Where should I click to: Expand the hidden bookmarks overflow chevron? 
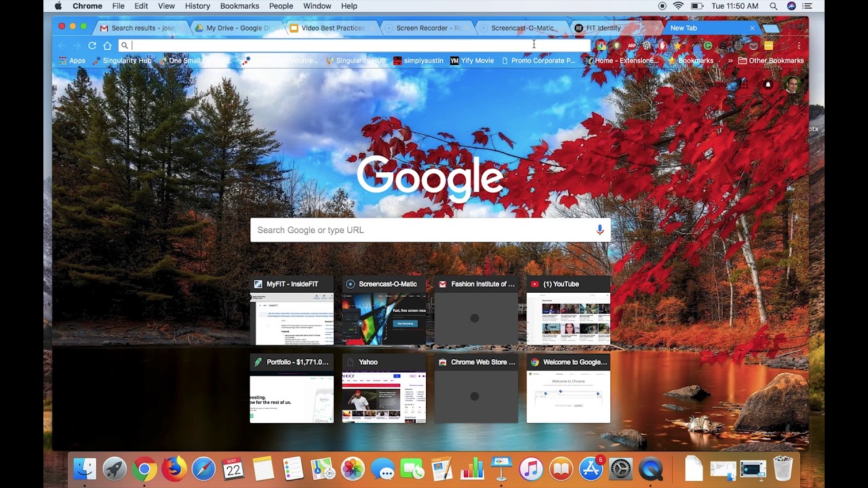pos(730,60)
